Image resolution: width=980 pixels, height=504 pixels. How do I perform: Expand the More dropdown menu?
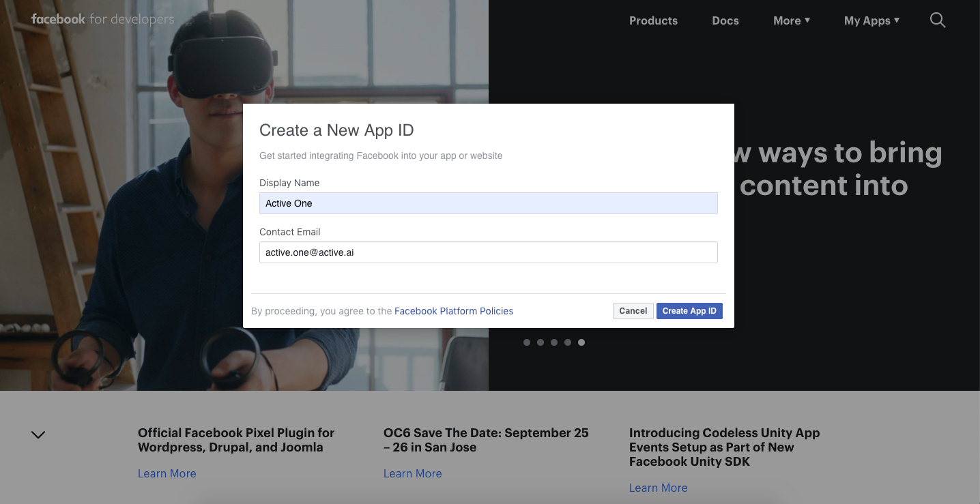click(x=792, y=20)
